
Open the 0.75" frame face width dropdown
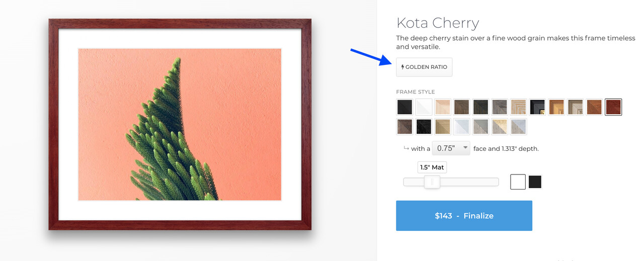point(451,148)
